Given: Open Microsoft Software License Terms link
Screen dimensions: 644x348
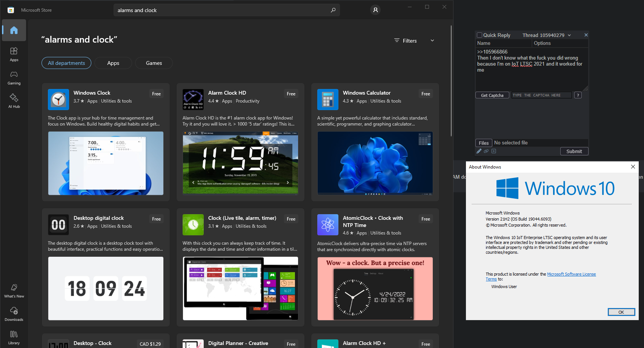Looking at the screenshot, I should (572, 274).
